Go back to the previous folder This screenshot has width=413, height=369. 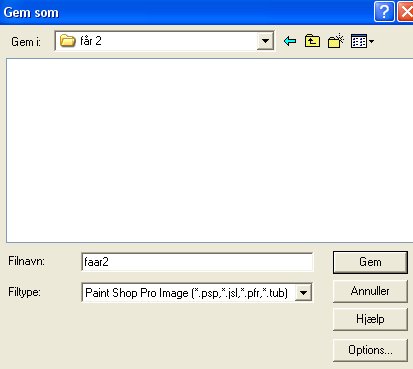pos(290,41)
